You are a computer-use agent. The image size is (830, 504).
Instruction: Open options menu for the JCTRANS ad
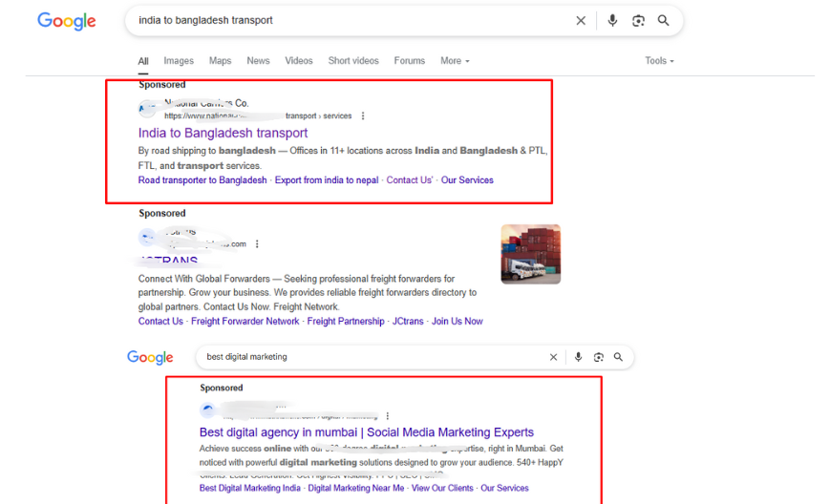pyautogui.click(x=257, y=243)
